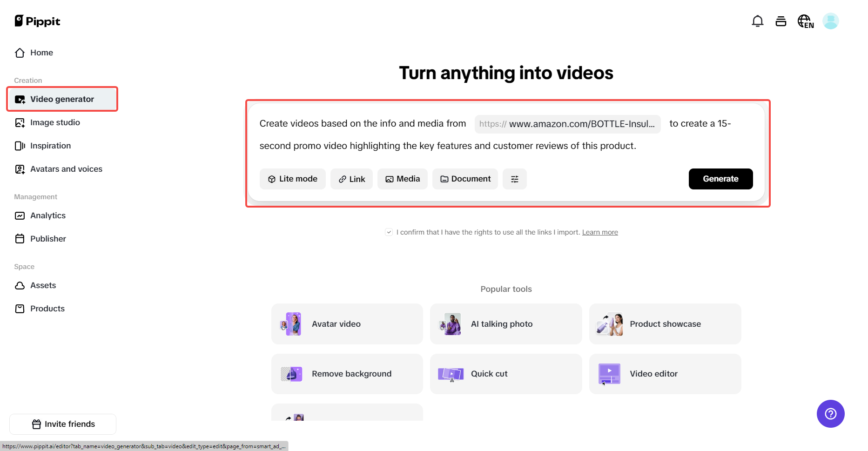
Task: Click the black Generate button
Action: coord(721,179)
